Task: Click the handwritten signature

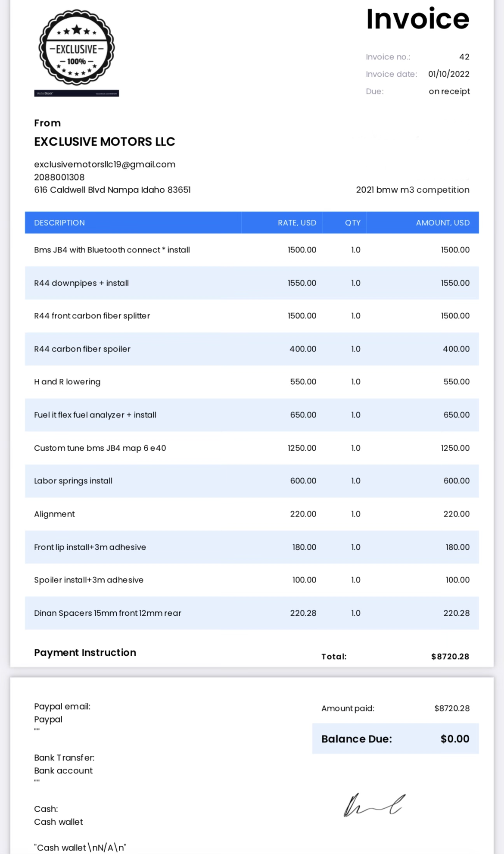Action: point(373,805)
